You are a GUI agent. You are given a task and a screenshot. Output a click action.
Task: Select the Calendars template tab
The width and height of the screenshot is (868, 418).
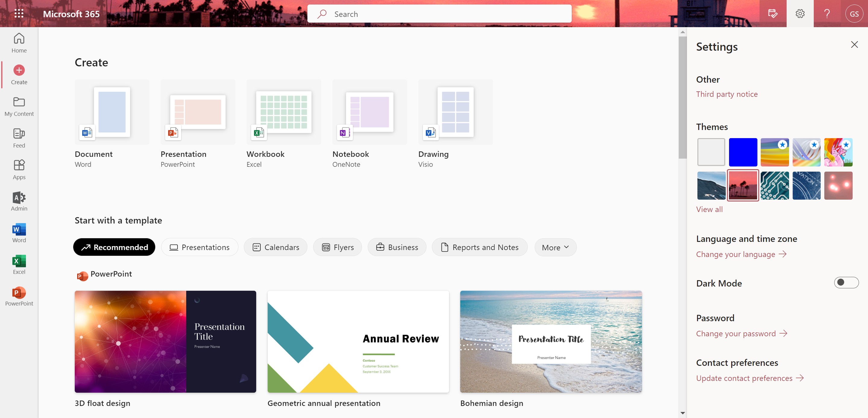276,247
